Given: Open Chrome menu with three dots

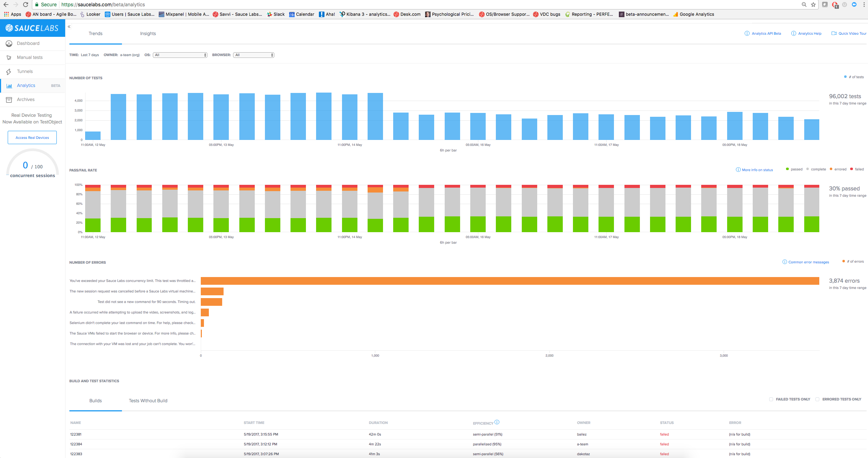Looking at the screenshot, I should coord(864,5).
